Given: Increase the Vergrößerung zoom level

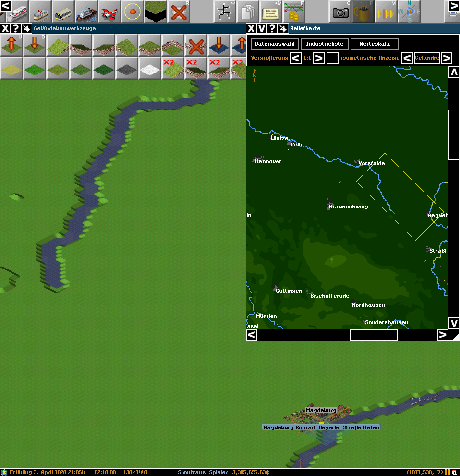Looking at the screenshot, I should tap(319, 58).
